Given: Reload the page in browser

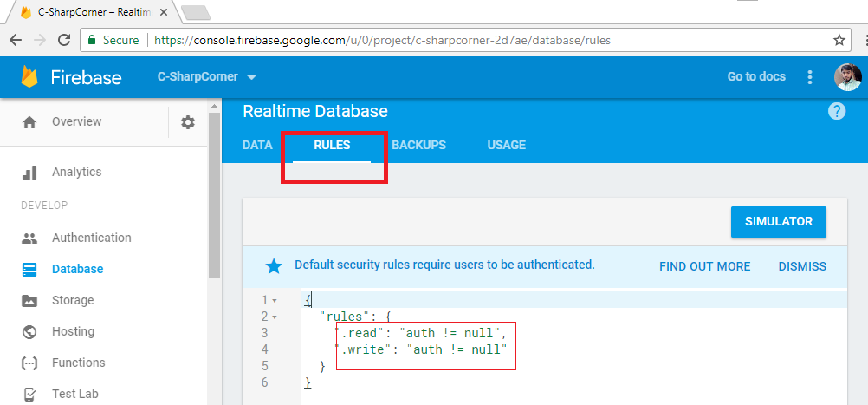Looking at the screenshot, I should pos(64,40).
